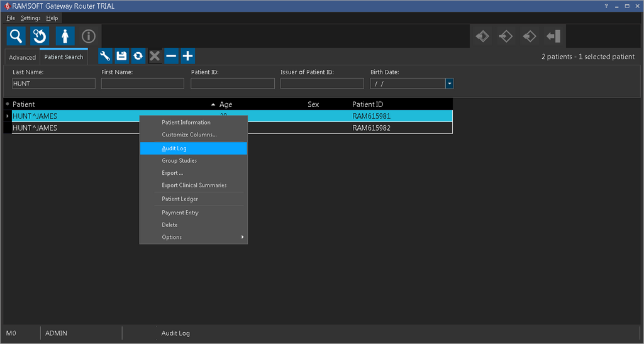Switch to the Advanced tab

click(23, 57)
